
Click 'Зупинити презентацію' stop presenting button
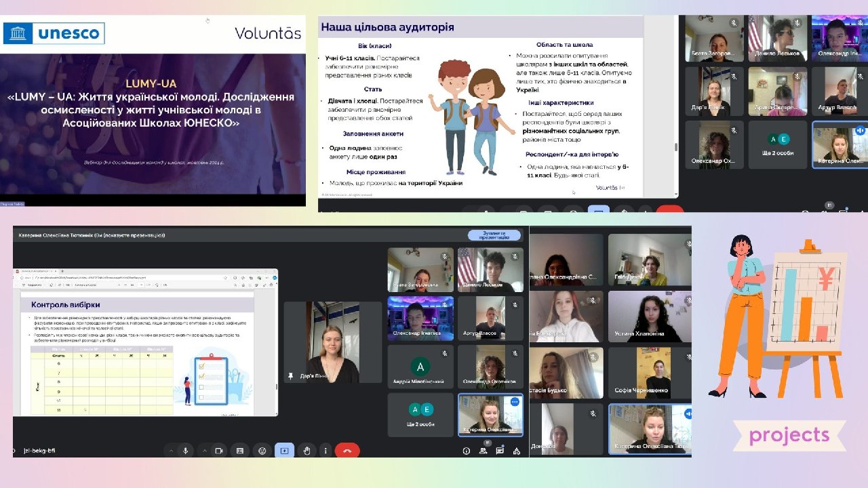coord(494,235)
